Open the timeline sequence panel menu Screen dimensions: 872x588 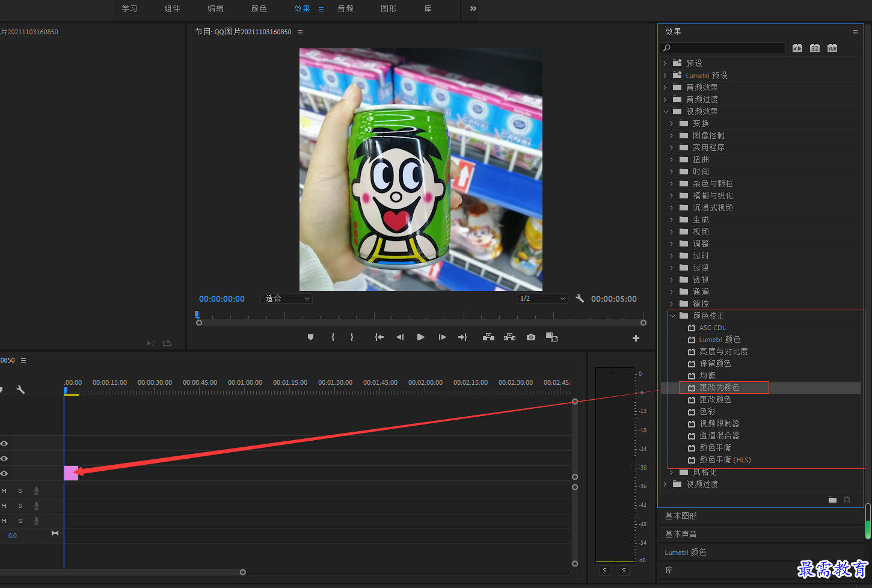[23, 360]
